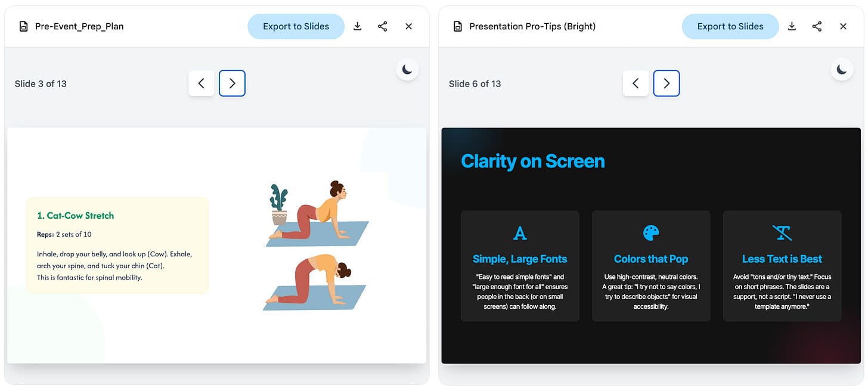The image size is (868, 391).
Task: Click the 'Easy to read simple fonts' paragraph
Action: click(520, 291)
